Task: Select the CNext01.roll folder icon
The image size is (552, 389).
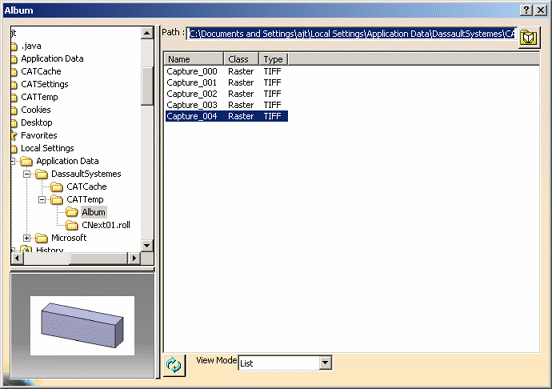Action: [71, 225]
